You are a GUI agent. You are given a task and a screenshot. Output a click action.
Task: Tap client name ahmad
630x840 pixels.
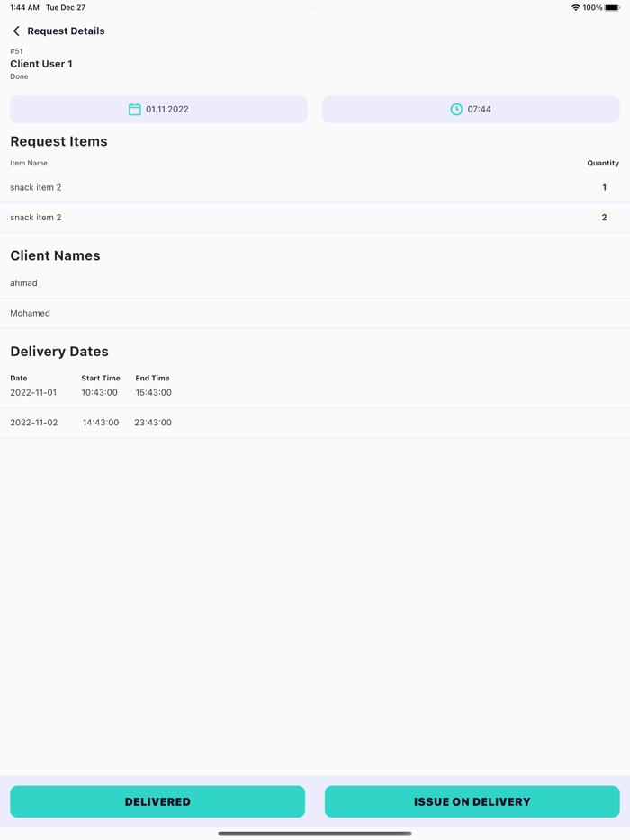coord(24,283)
